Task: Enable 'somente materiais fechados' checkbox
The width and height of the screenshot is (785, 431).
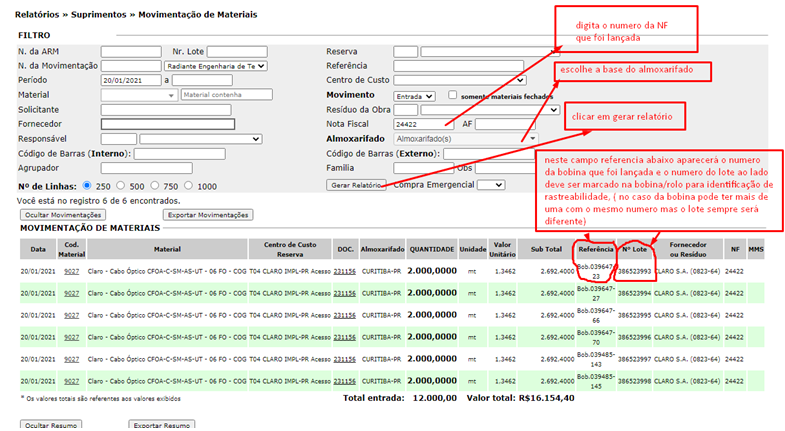Action: tap(453, 95)
